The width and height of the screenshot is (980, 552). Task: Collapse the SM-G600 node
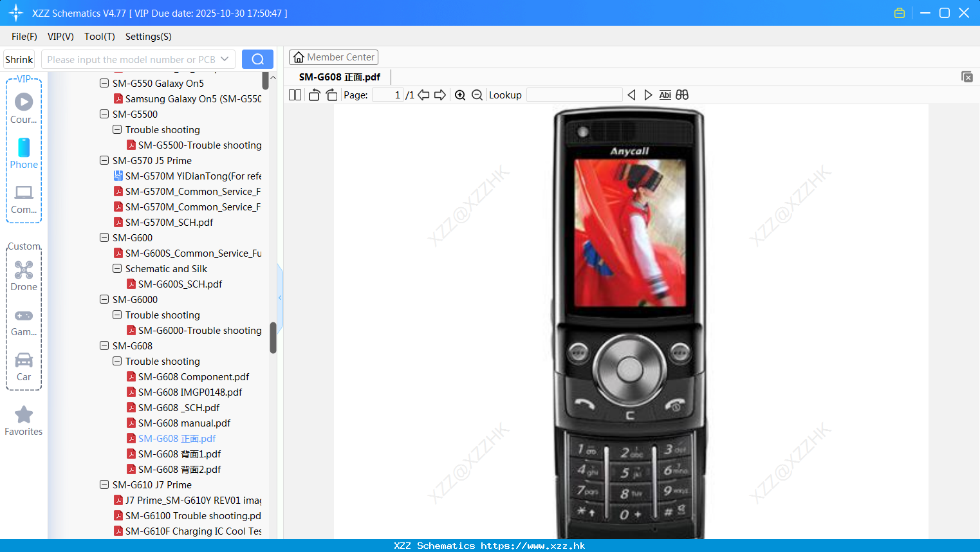pos(104,237)
